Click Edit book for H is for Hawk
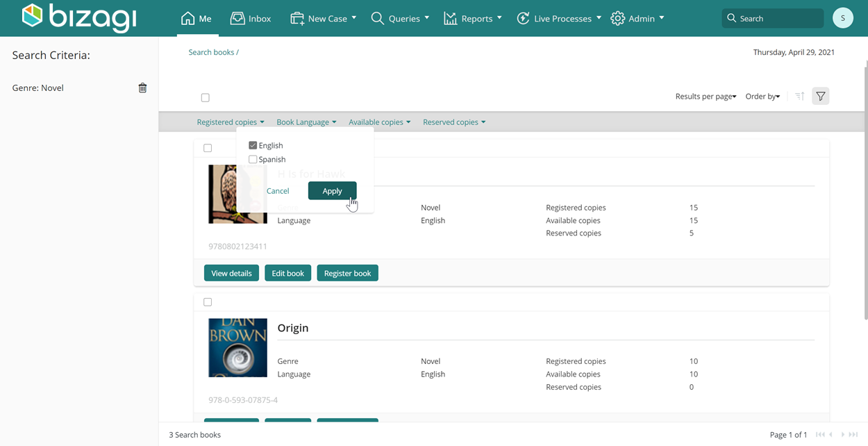 click(x=287, y=273)
